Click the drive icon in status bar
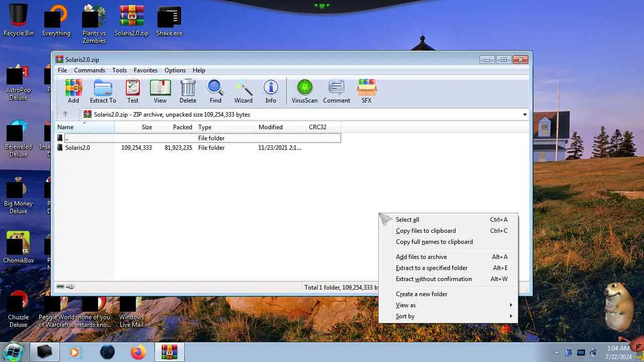 pyautogui.click(x=60, y=287)
